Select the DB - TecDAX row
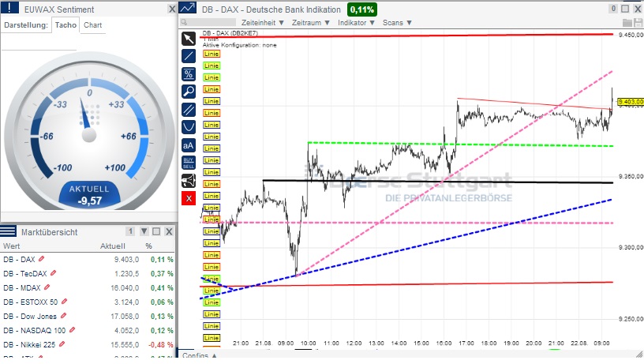 tap(88, 274)
